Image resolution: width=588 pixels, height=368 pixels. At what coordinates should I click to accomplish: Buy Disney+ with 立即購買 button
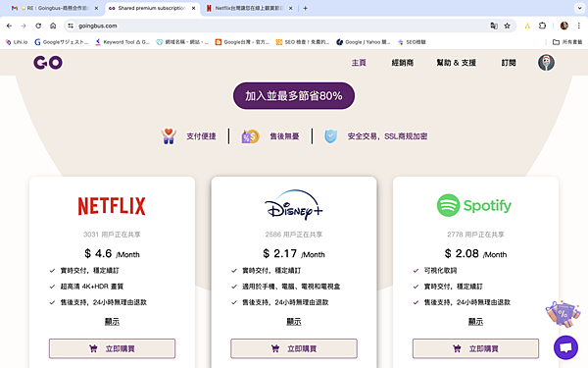coord(294,348)
